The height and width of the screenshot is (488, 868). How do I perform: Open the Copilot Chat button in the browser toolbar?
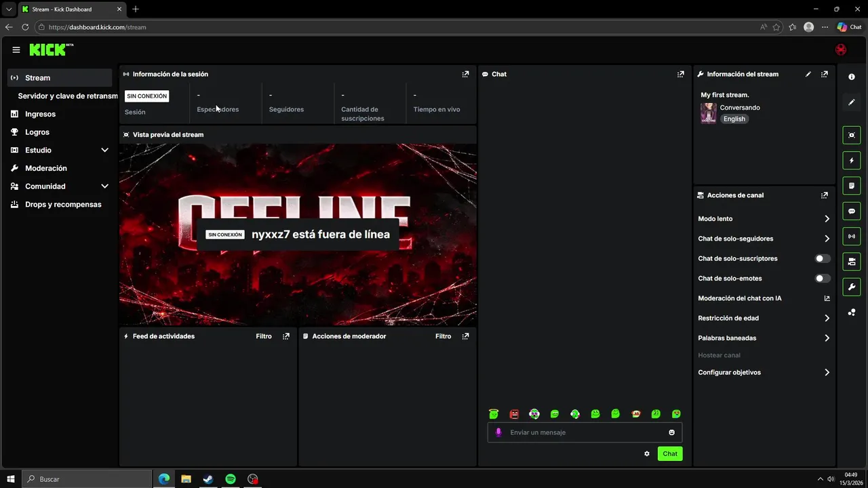(850, 27)
